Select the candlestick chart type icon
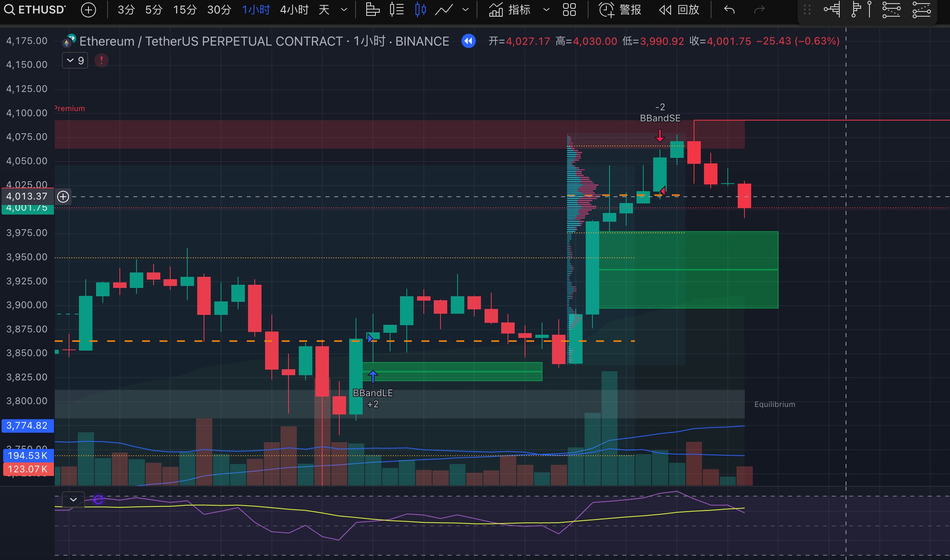The width and height of the screenshot is (950, 560). tap(420, 10)
